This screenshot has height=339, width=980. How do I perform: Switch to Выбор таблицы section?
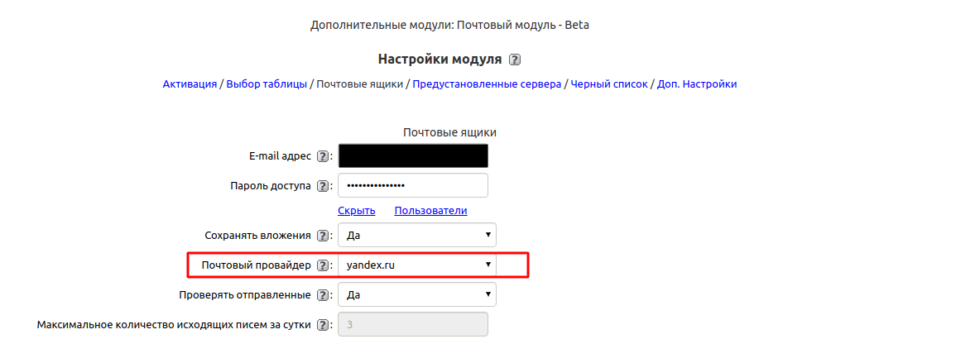(x=267, y=84)
